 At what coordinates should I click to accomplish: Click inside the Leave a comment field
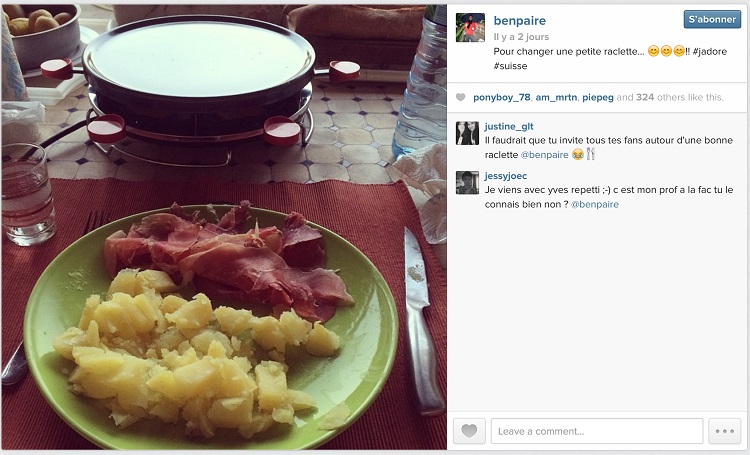point(597,431)
